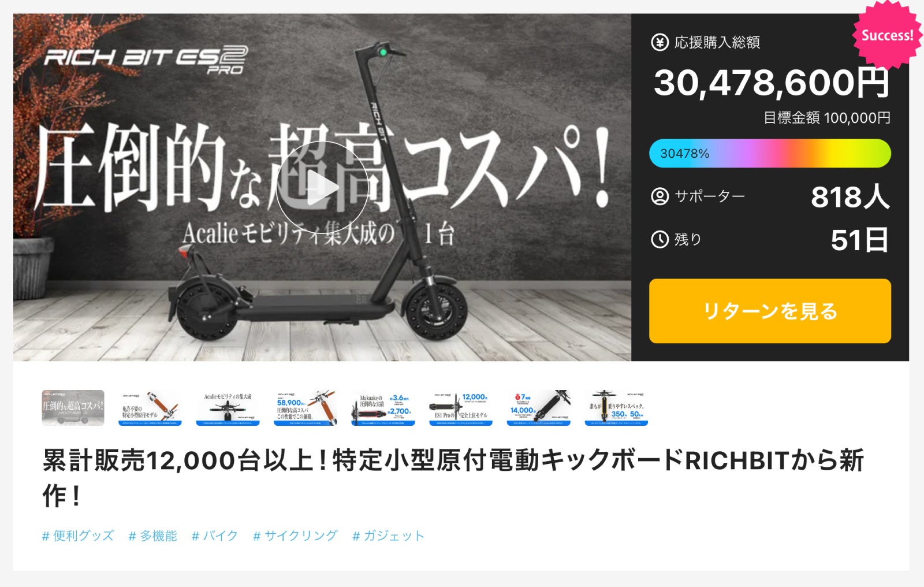
Task: Click the リターンを見る button
Action: pos(770,311)
